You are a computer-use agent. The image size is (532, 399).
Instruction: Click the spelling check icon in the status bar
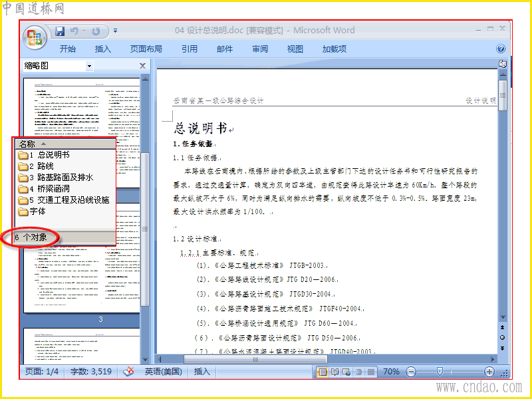tap(128, 372)
